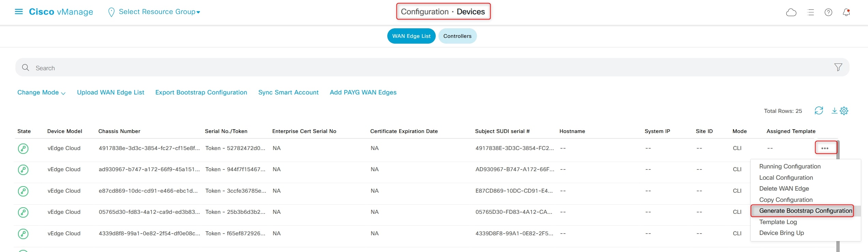Click the state icon for chassis 4339d8f8
Viewport: 868px width, 252px height.
[23, 234]
